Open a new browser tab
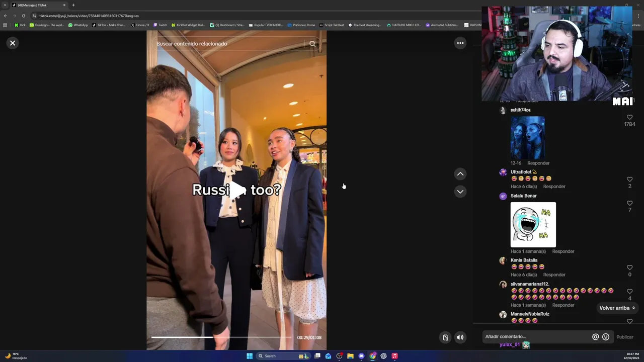Screen dimensions: 644x362 pyautogui.click(x=73, y=5)
